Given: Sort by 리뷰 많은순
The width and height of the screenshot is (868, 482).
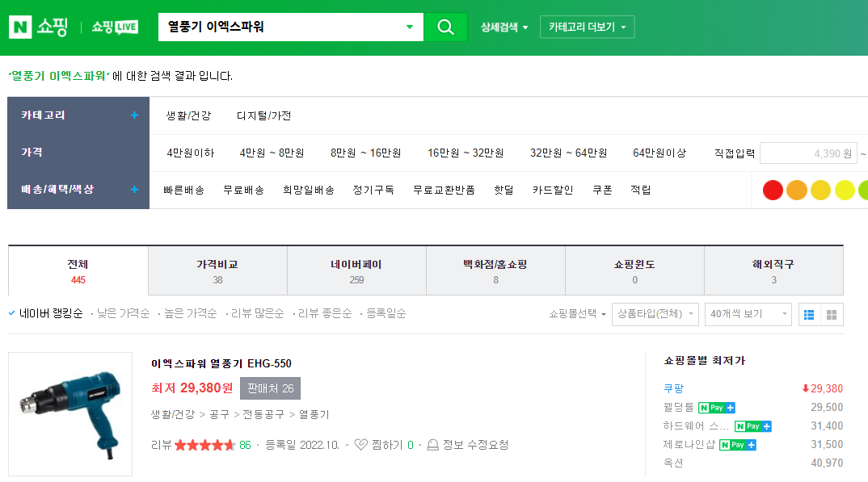Looking at the screenshot, I should tap(257, 313).
